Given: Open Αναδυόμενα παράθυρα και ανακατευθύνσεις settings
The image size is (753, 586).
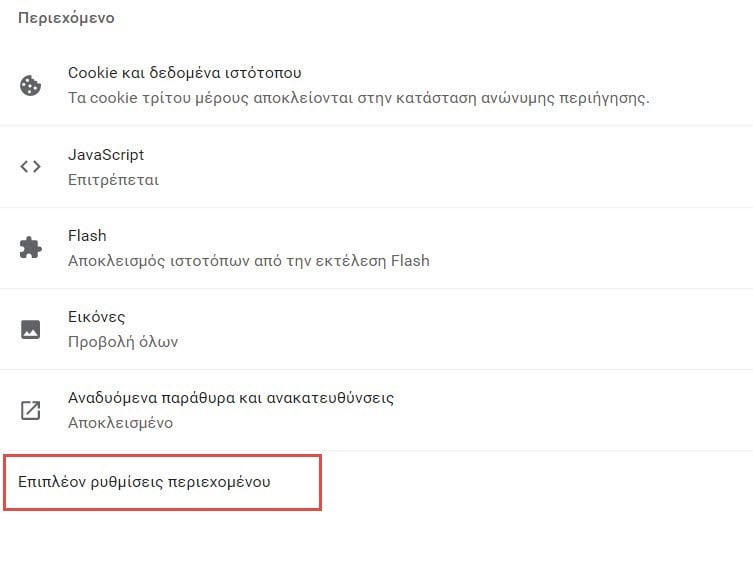Looking at the screenshot, I should [376, 410].
